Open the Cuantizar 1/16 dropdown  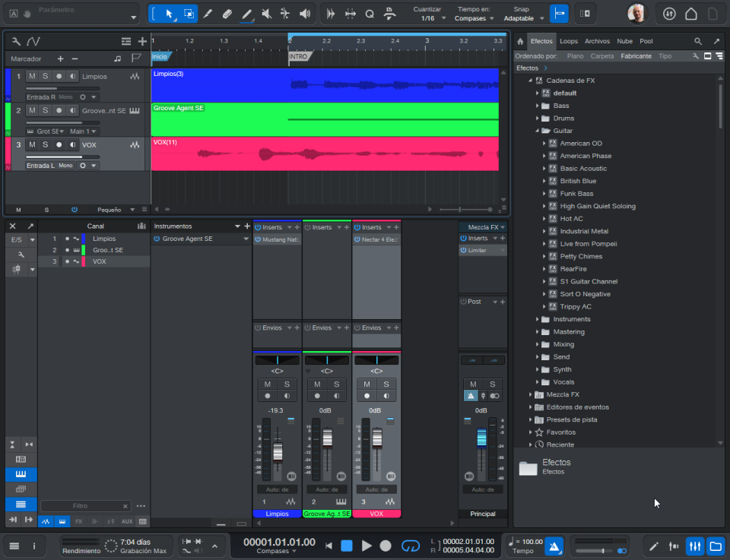coord(433,18)
